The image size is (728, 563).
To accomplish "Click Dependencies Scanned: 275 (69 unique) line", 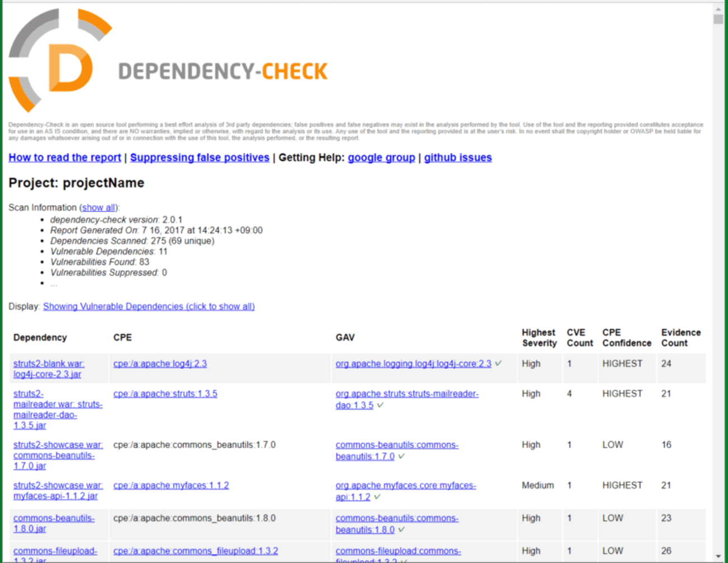I will pos(132,241).
